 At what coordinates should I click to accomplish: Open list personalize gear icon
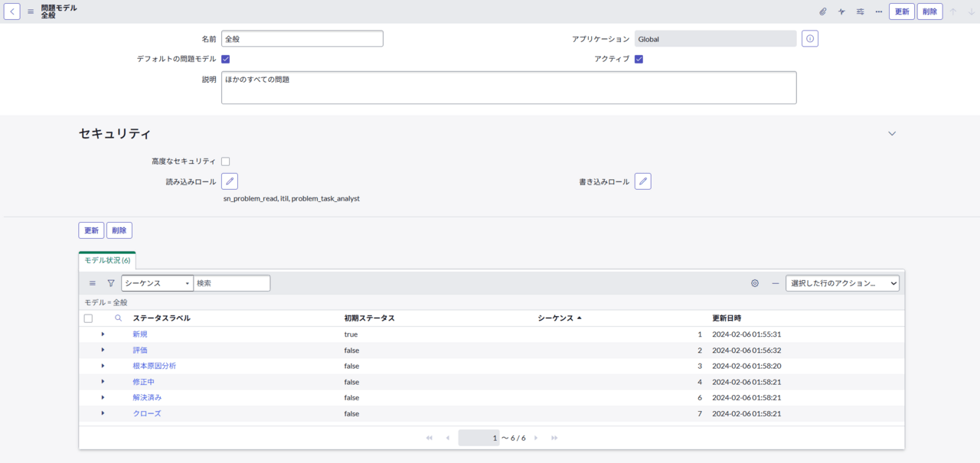[754, 283]
